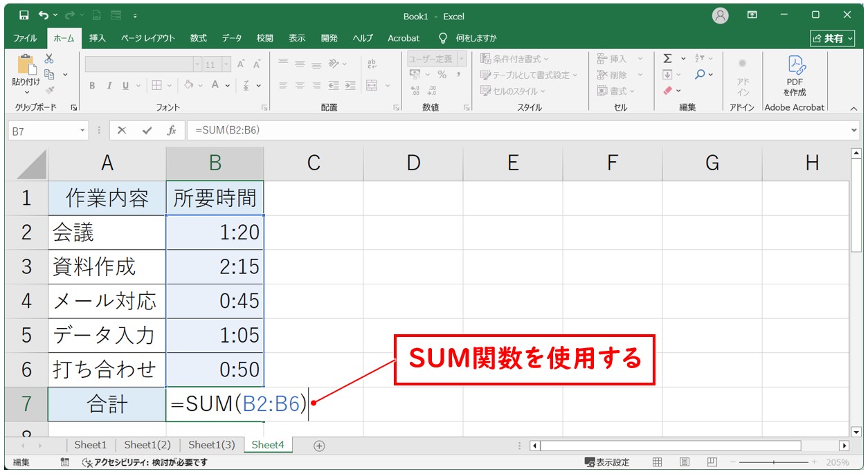Screen dimensions: 868x474
Task: Click the 表示設定 button in status bar
Action: pos(607,462)
